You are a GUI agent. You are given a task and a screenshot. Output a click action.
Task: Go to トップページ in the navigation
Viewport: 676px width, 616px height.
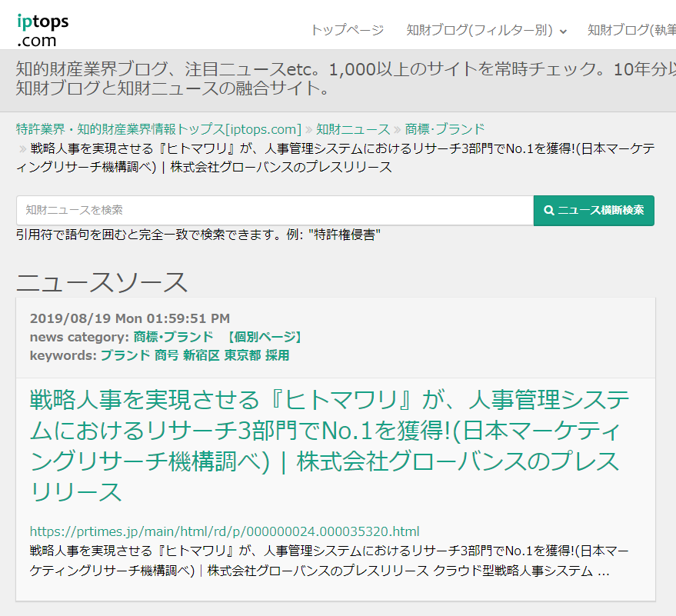(347, 30)
